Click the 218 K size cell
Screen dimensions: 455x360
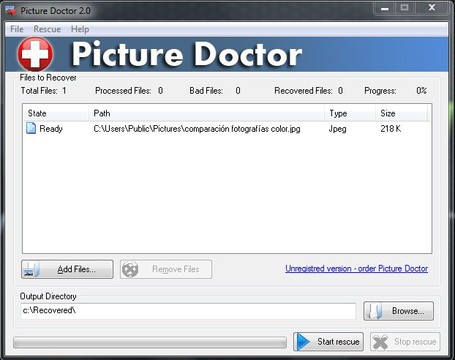[x=391, y=129]
